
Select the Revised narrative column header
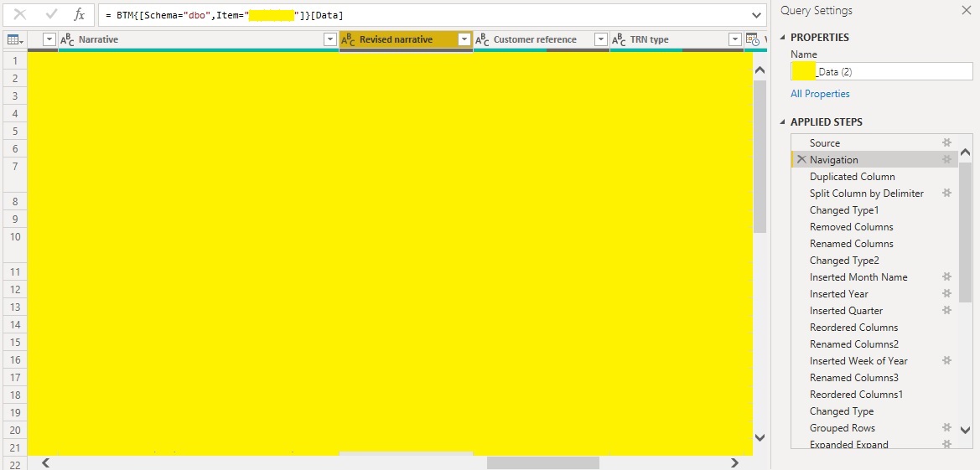coord(406,39)
